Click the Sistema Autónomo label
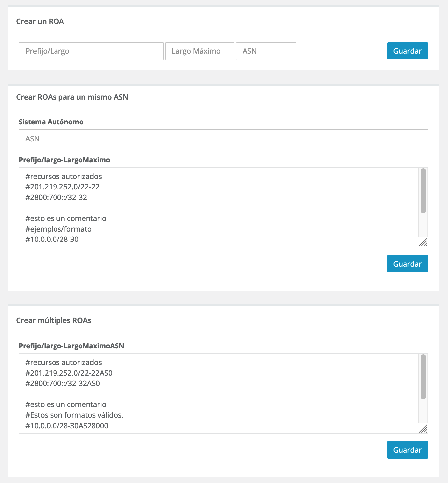The width and height of the screenshot is (448, 483). coord(51,122)
